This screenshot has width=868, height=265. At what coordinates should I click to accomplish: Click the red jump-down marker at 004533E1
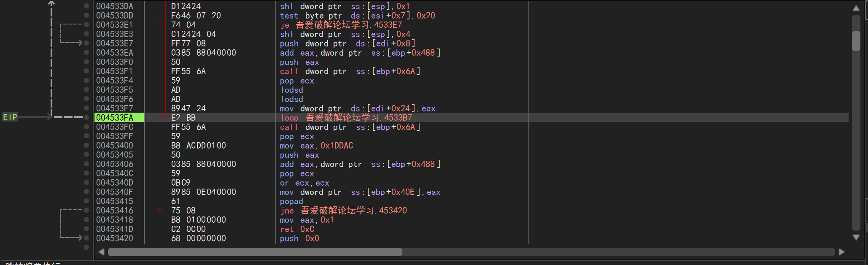pyautogui.click(x=160, y=24)
